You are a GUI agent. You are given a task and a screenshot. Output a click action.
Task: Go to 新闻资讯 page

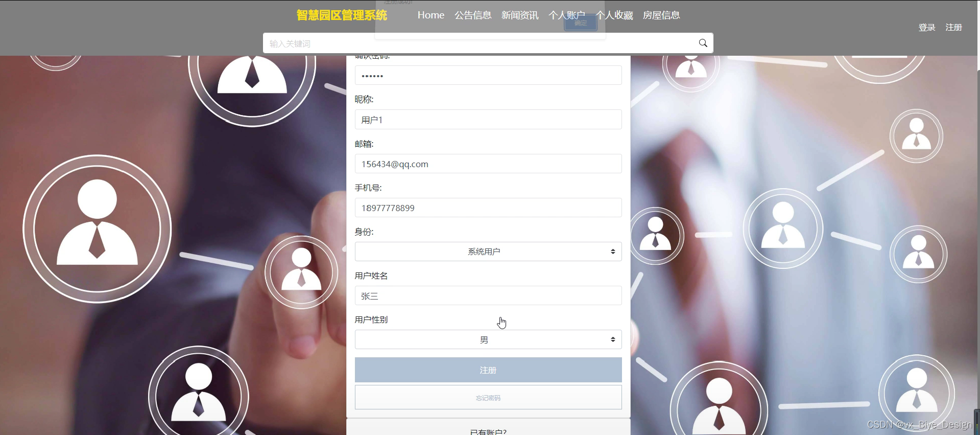(x=520, y=15)
